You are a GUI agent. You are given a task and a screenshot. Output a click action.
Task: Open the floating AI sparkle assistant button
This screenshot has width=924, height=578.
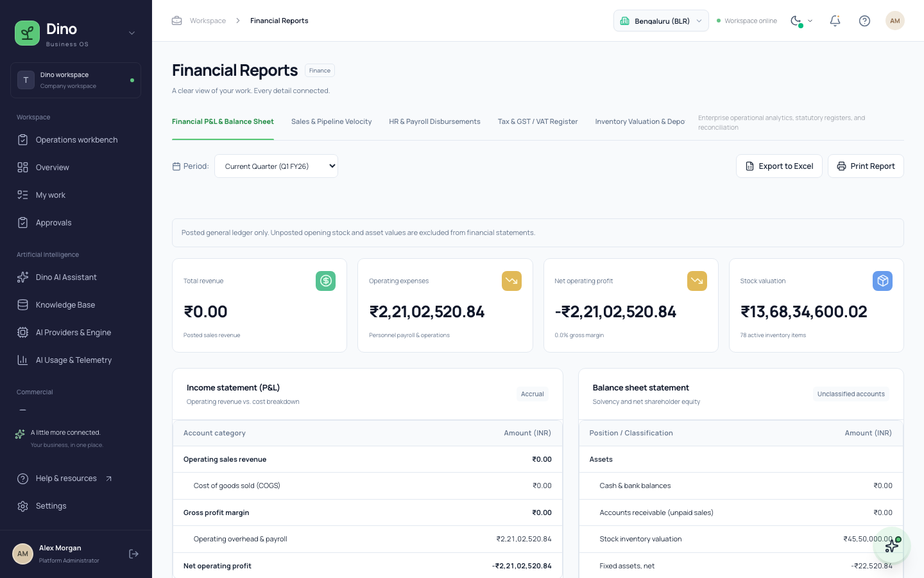point(892,546)
